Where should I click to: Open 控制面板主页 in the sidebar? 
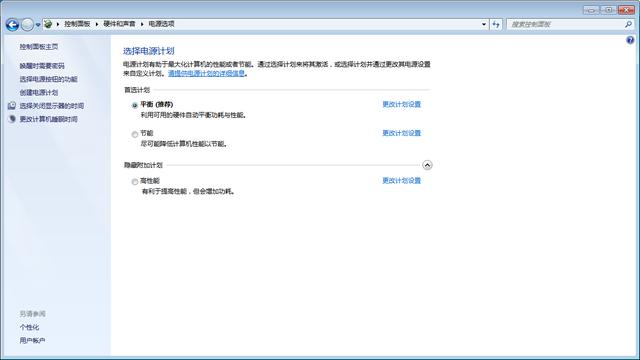39,47
